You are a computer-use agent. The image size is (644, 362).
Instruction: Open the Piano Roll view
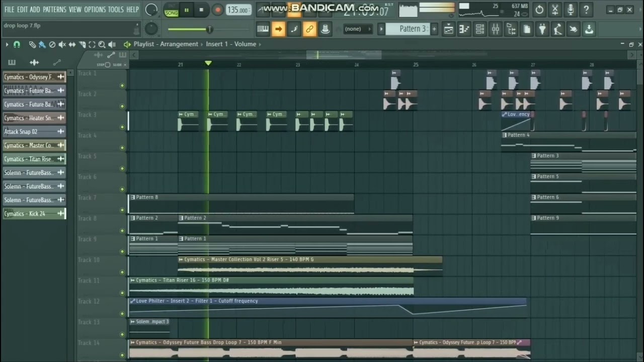tap(464, 29)
